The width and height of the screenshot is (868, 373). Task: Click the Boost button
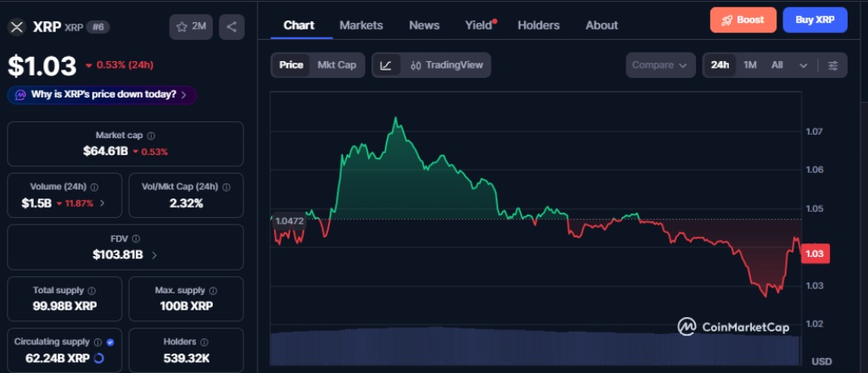click(743, 20)
